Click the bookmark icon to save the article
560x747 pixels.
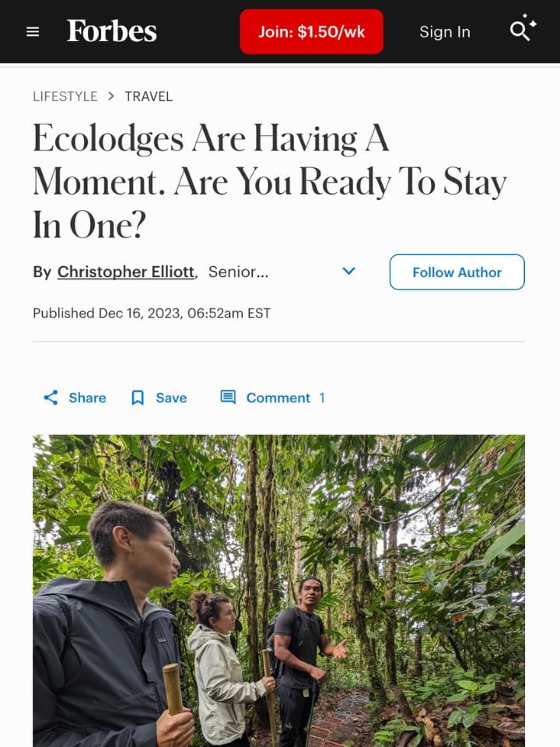[138, 398]
